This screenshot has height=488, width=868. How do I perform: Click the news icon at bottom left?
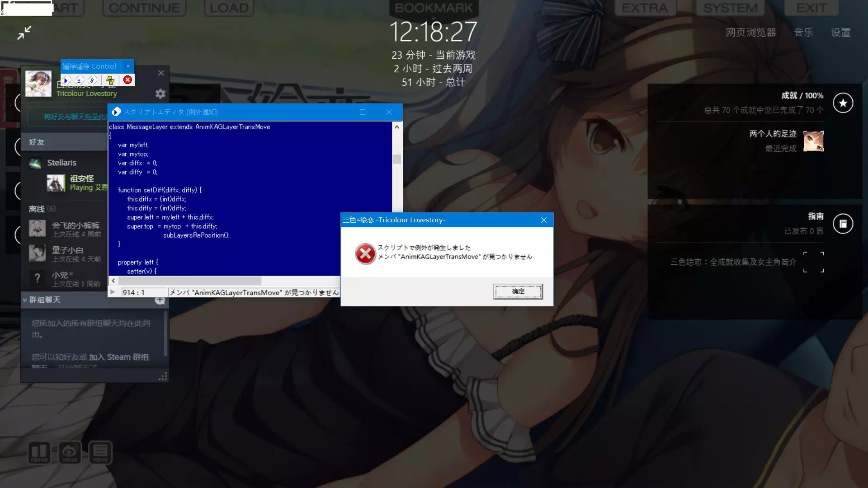[x=100, y=452]
